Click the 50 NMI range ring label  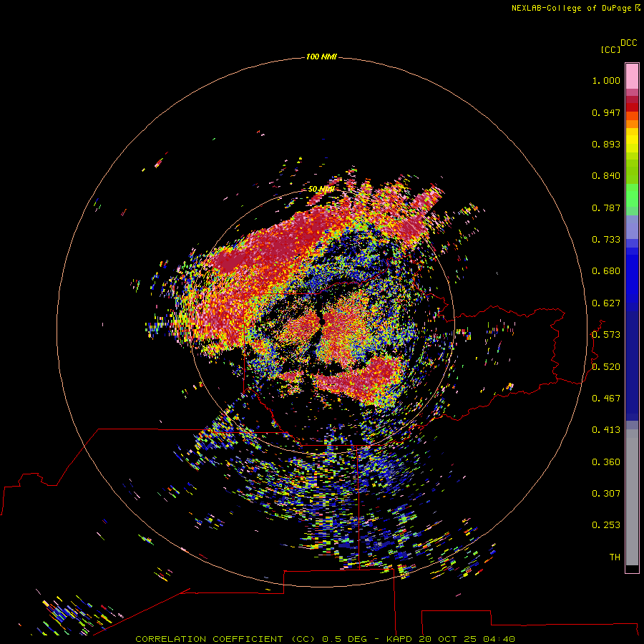(x=321, y=190)
